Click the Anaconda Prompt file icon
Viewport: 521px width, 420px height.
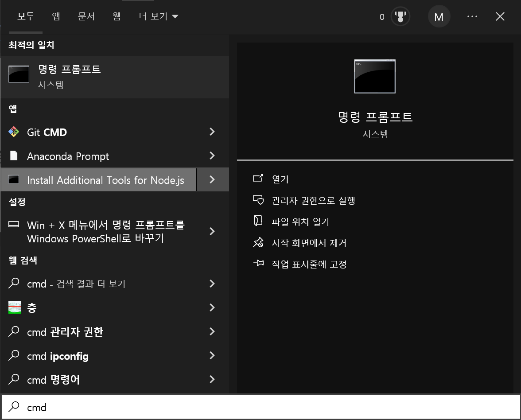[14, 156]
